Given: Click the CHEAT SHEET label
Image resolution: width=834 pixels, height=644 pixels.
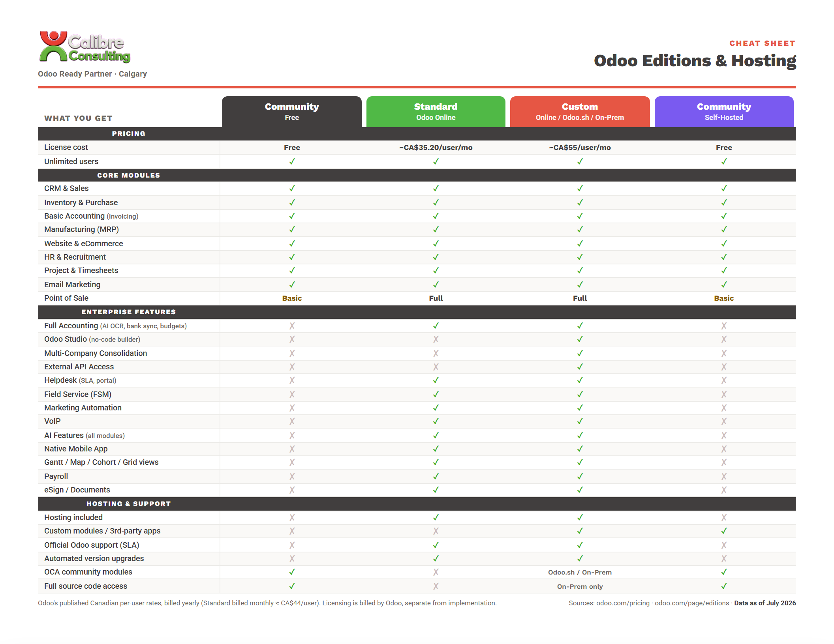Looking at the screenshot, I should point(762,43).
